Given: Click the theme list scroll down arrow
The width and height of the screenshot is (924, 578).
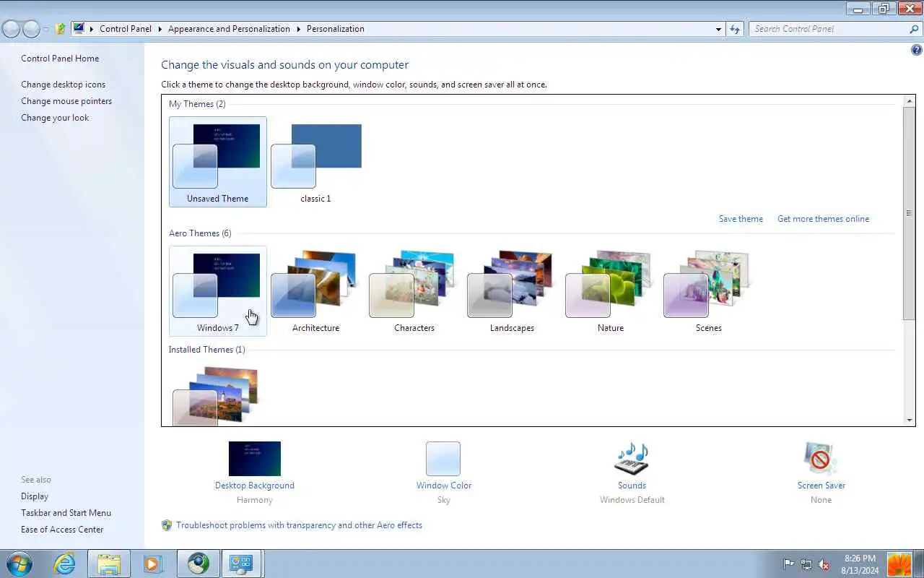Looking at the screenshot, I should tap(910, 420).
